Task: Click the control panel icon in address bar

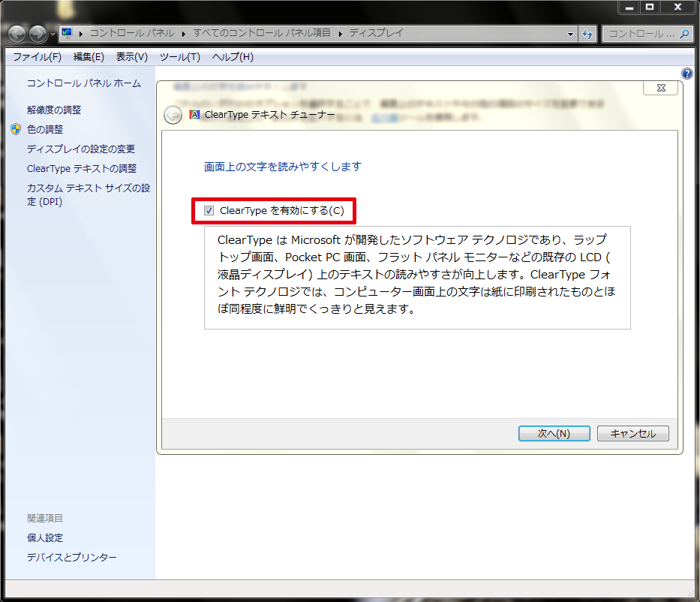Action: [67, 33]
